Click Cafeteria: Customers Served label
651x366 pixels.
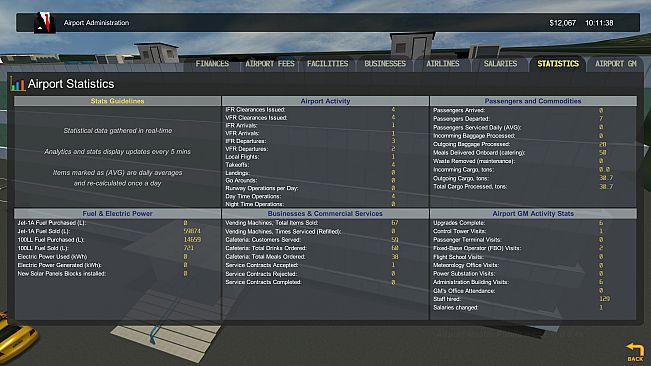(263, 239)
